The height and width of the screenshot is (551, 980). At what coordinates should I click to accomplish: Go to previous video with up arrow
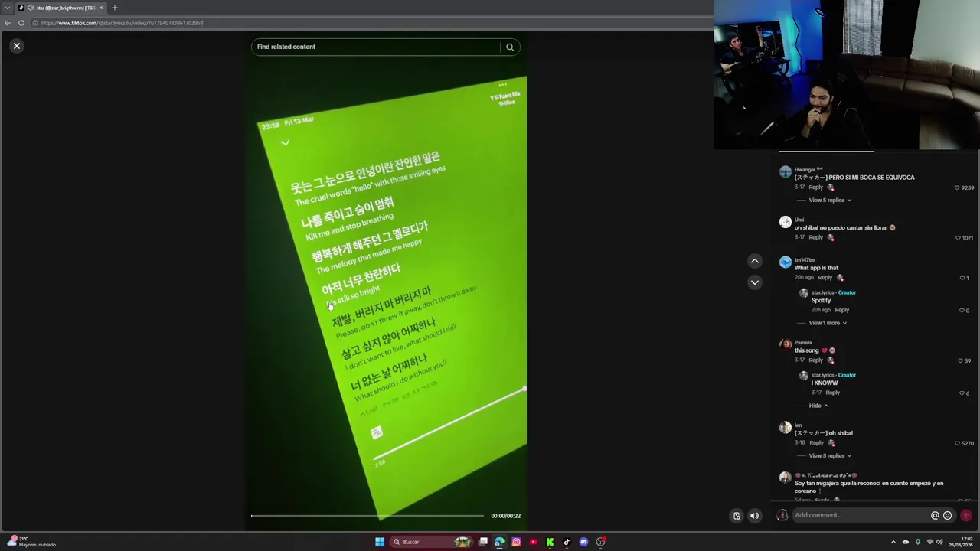[x=754, y=261]
